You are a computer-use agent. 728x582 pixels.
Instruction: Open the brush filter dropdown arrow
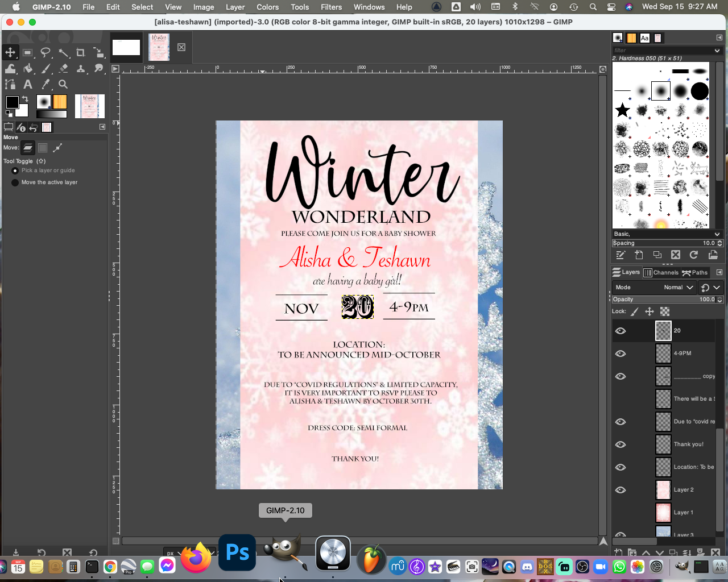(x=717, y=51)
